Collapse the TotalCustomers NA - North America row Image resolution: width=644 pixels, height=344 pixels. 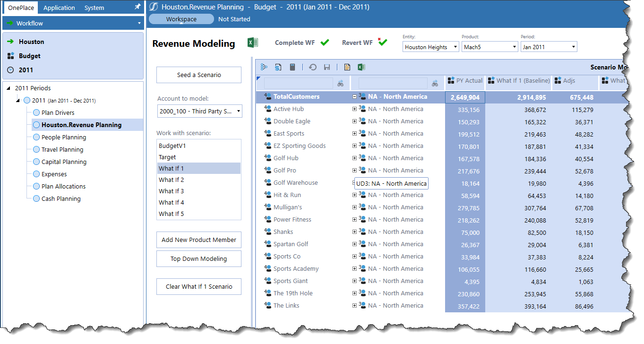point(354,96)
